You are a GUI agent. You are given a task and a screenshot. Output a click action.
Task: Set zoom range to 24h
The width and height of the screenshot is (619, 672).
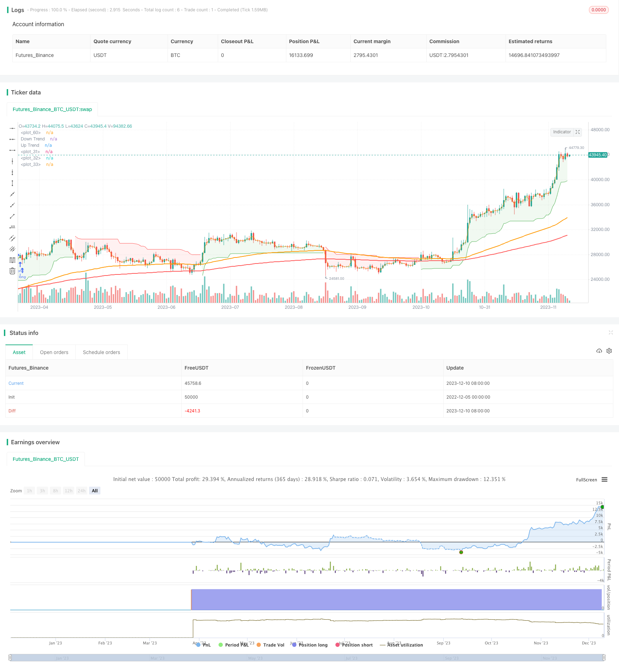[82, 491]
